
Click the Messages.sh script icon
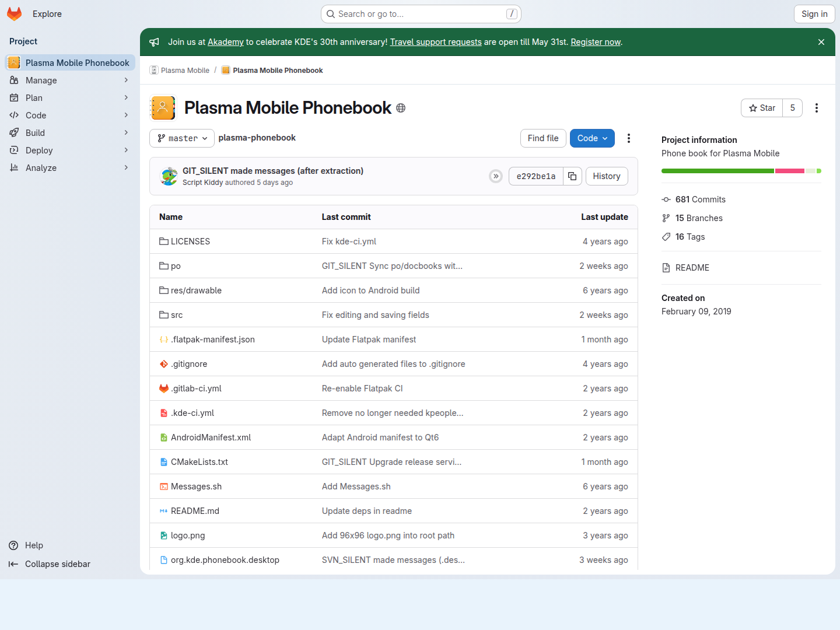coord(164,487)
